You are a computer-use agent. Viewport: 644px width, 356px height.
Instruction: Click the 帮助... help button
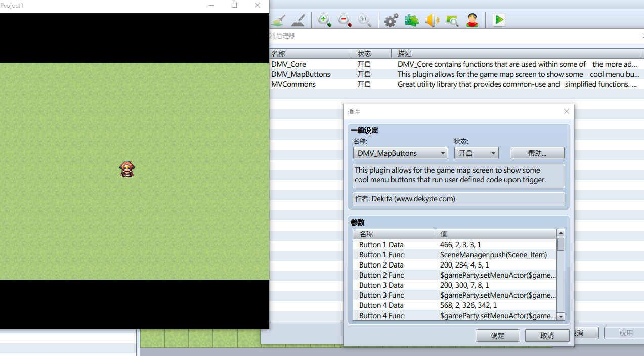tap(537, 153)
